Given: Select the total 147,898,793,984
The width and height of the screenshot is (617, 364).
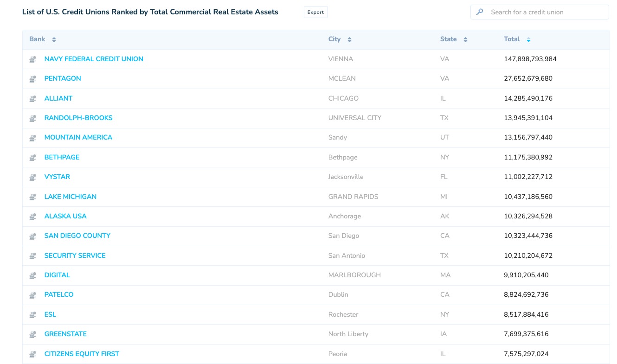Looking at the screenshot, I should click(530, 59).
